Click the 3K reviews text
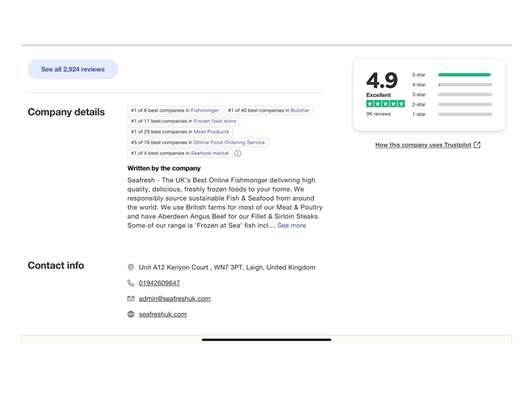The width and height of the screenshot is (532, 399). pyautogui.click(x=378, y=114)
